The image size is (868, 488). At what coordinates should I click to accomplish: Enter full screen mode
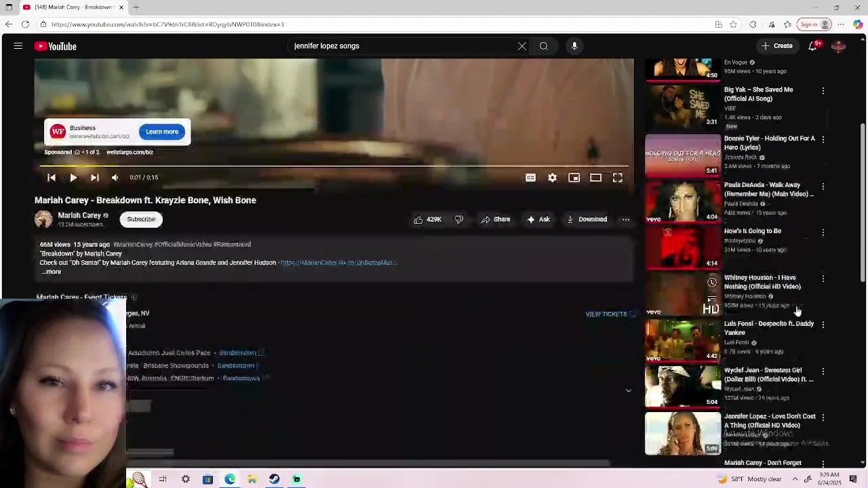point(618,178)
